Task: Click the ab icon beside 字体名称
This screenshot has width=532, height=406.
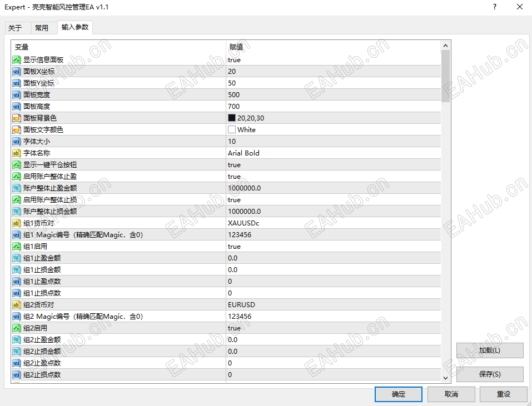Action: click(16, 153)
